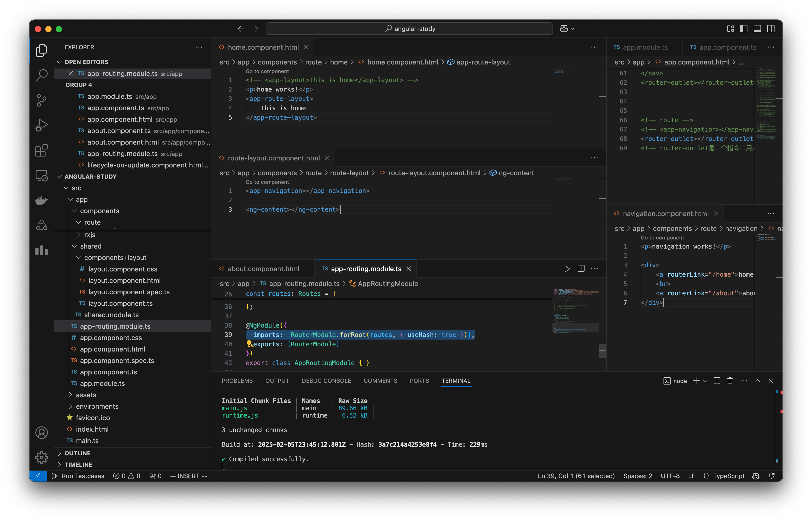Image resolution: width=812 pixels, height=520 pixels.
Task: Click Run Testcases in status bar
Action: point(78,476)
